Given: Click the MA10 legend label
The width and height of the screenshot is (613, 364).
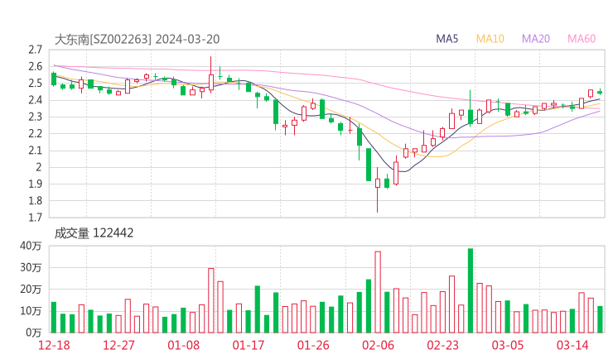Looking at the screenshot, I should (x=490, y=39).
